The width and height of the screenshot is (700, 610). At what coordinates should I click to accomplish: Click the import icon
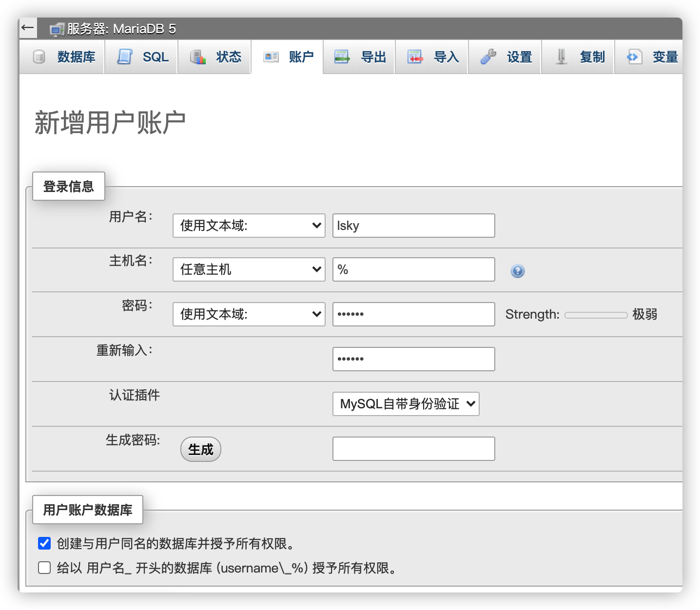(415, 57)
